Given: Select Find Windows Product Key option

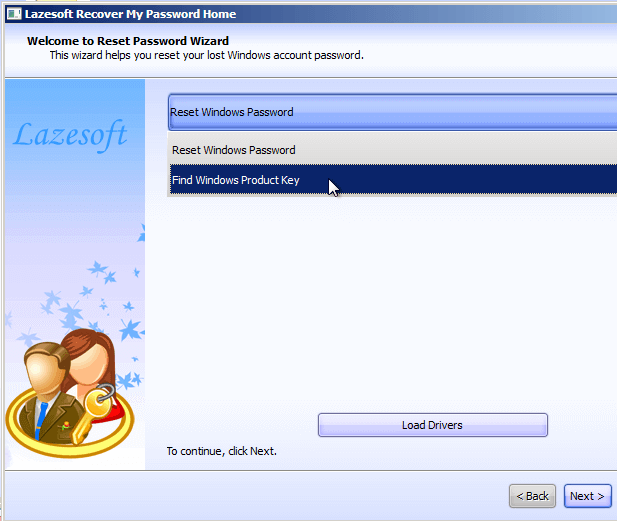Looking at the screenshot, I should tap(393, 180).
